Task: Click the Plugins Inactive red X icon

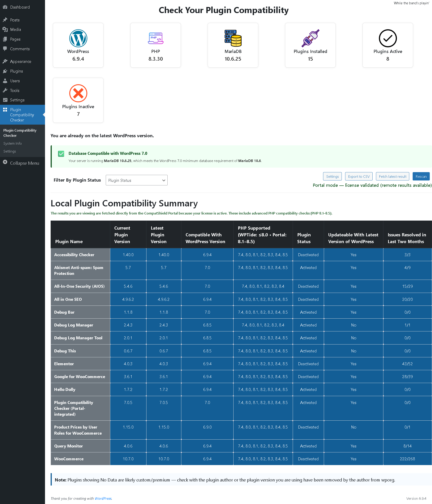Action: click(78, 93)
